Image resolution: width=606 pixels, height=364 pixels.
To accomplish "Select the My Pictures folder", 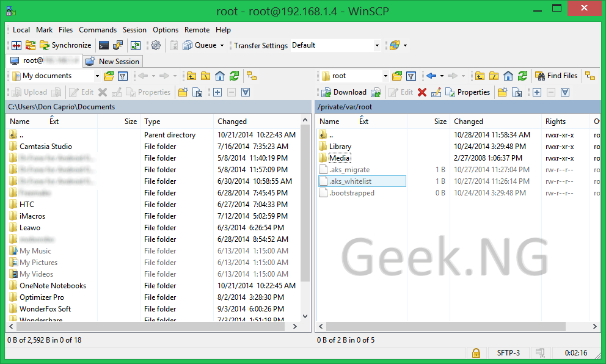I will (x=38, y=263).
